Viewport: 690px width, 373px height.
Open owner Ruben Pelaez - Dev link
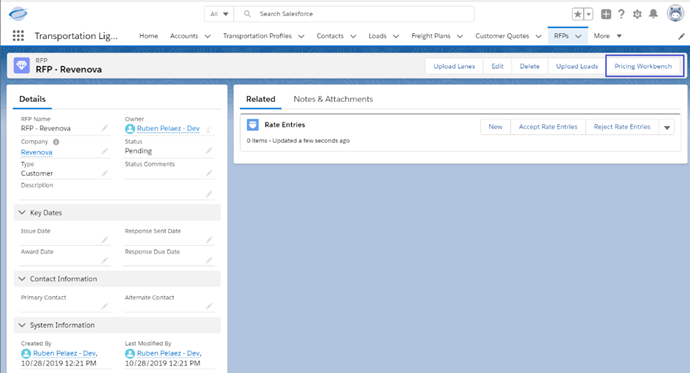(168, 128)
